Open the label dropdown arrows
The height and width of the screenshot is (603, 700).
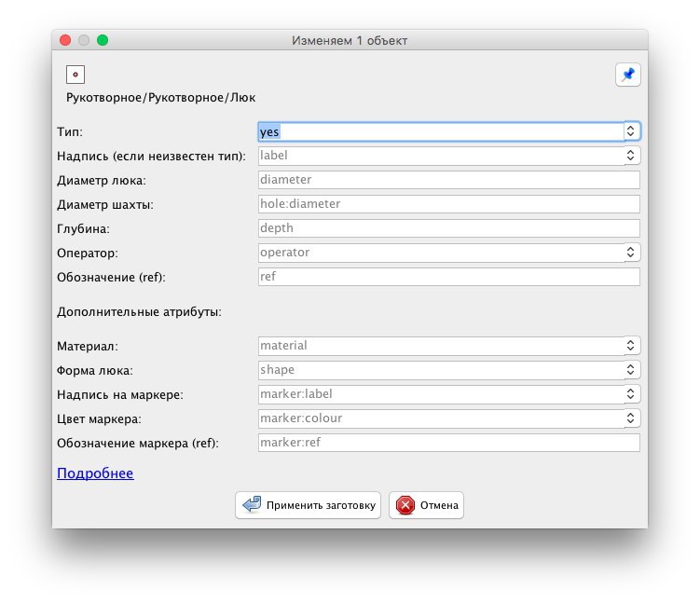[x=630, y=156]
